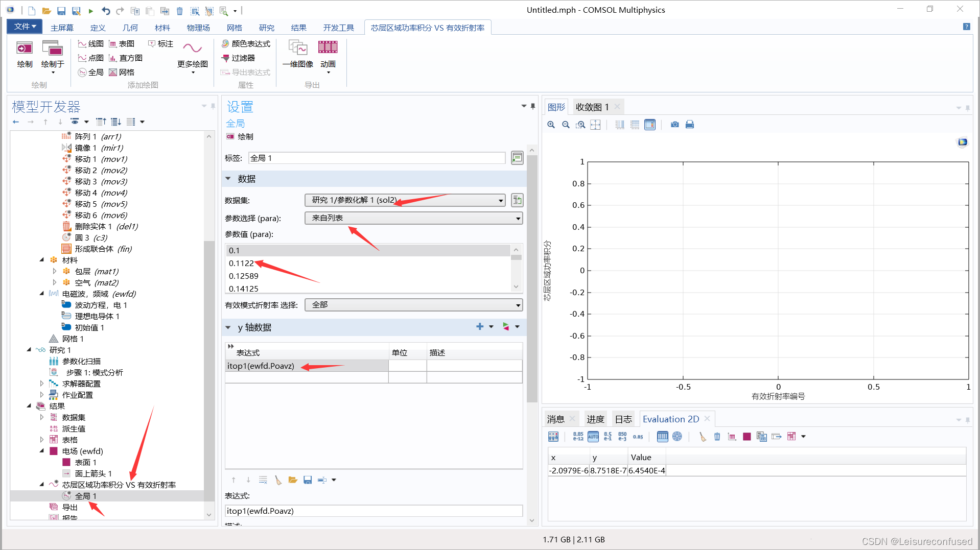Collapse the 数据 section
980x550 pixels.
pyautogui.click(x=228, y=179)
